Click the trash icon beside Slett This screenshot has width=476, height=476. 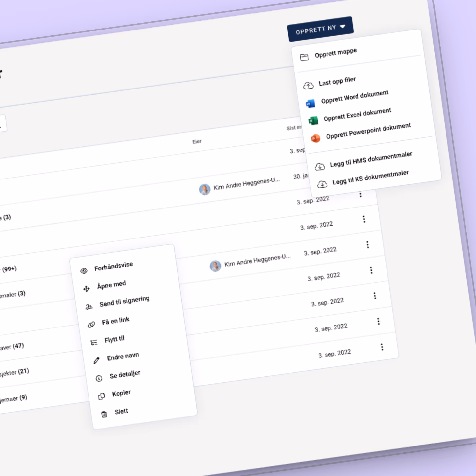[x=104, y=414]
